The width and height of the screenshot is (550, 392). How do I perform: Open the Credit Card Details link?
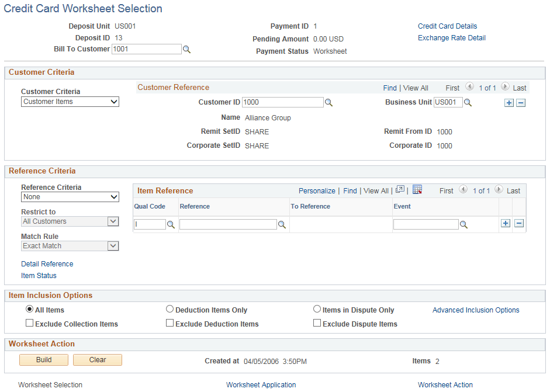(447, 26)
